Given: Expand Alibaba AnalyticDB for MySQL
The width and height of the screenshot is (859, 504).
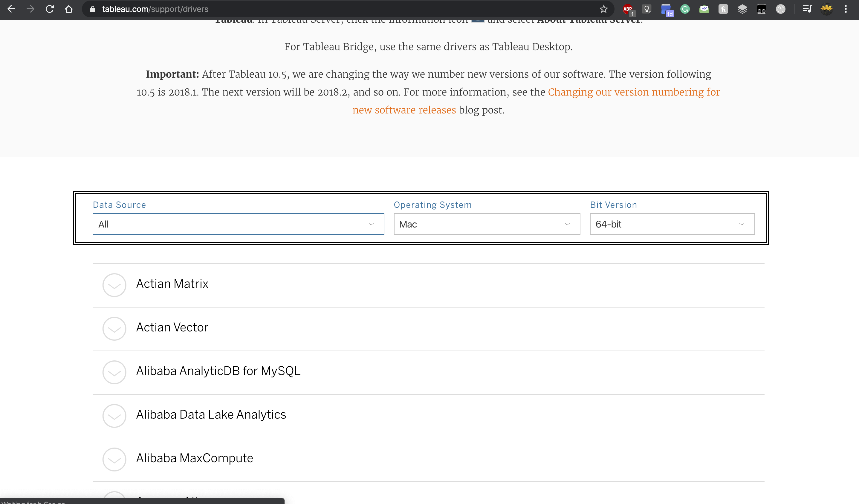Looking at the screenshot, I should click(114, 372).
